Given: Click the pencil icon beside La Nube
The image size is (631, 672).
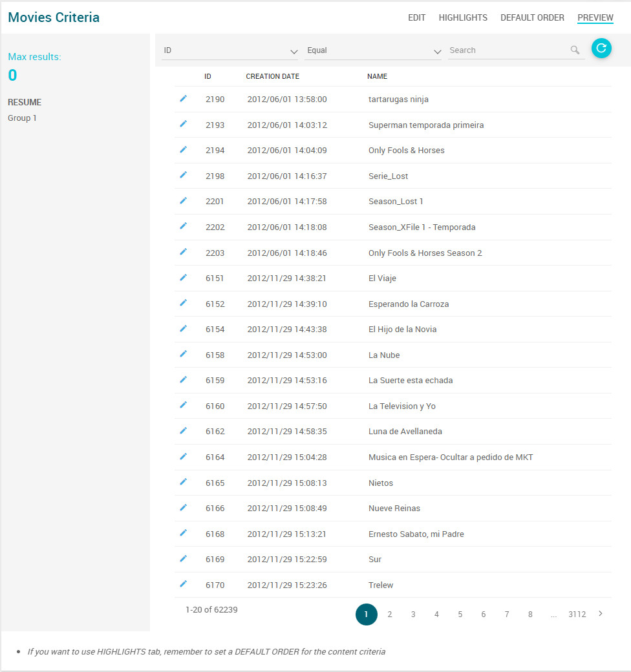Looking at the screenshot, I should pos(183,354).
